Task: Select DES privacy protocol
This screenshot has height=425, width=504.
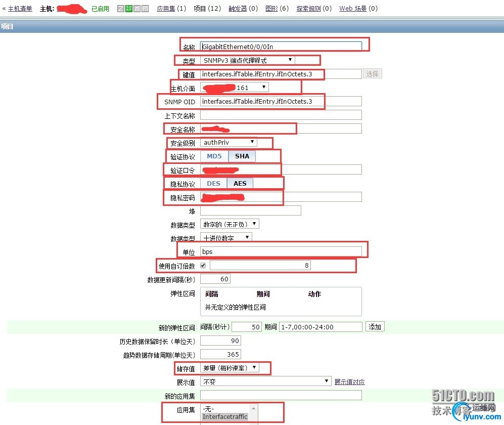Action: [x=214, y=183]
